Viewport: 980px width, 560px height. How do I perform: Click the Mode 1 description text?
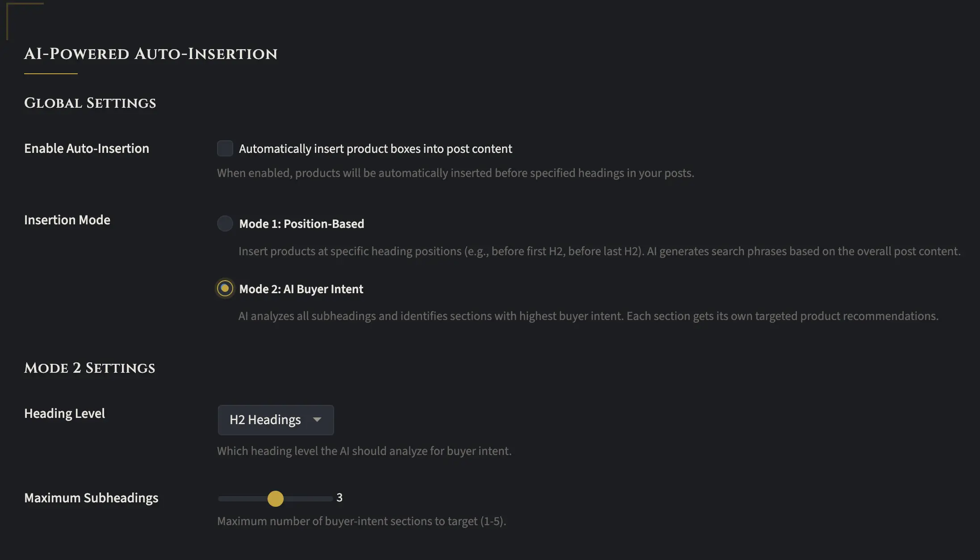pyautogui.click(x=599, y=251)
